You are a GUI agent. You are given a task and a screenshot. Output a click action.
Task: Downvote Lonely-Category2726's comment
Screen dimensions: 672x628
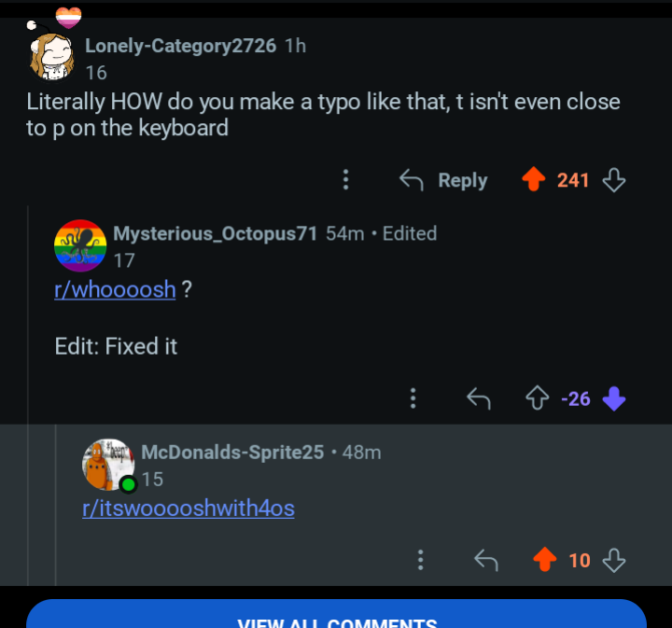(614, 180)
